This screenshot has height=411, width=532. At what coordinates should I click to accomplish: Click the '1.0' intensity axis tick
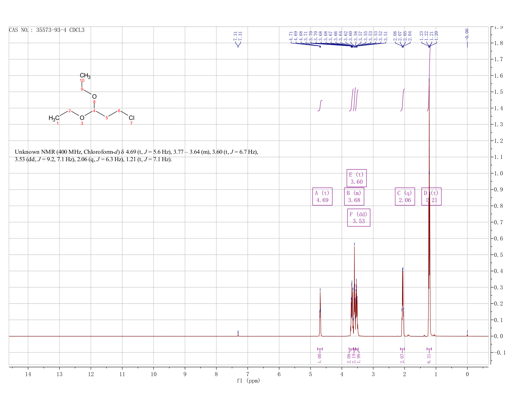498,173
